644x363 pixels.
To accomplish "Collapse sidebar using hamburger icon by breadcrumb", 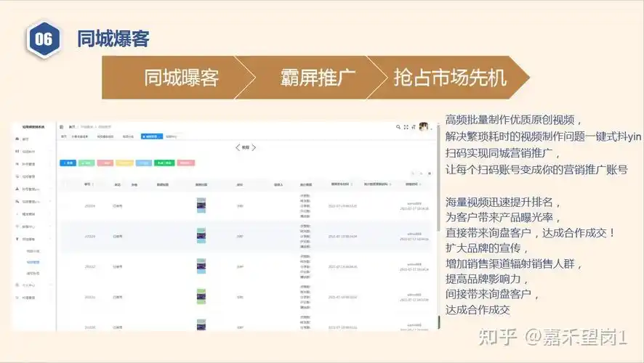I will click(x=61, y=127).
